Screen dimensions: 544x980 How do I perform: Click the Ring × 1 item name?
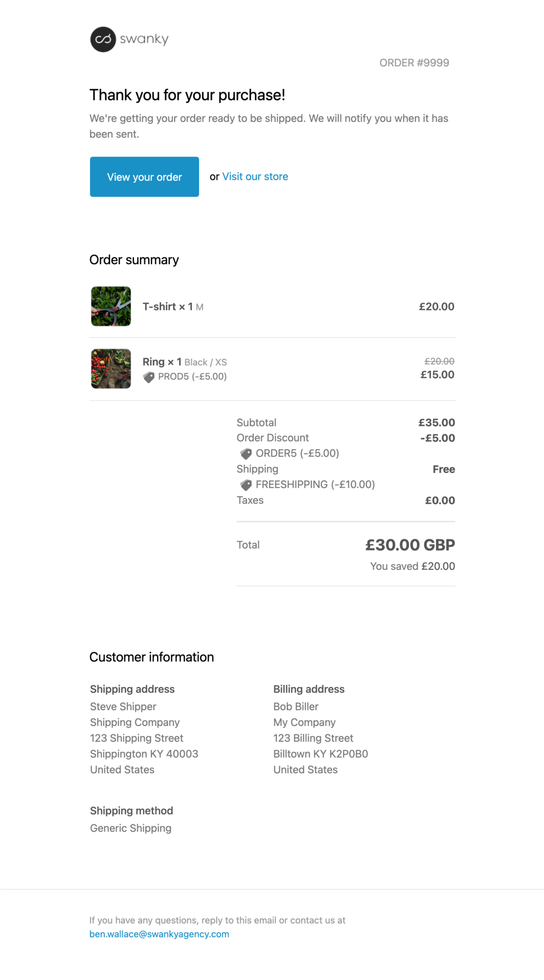[162, 362]
